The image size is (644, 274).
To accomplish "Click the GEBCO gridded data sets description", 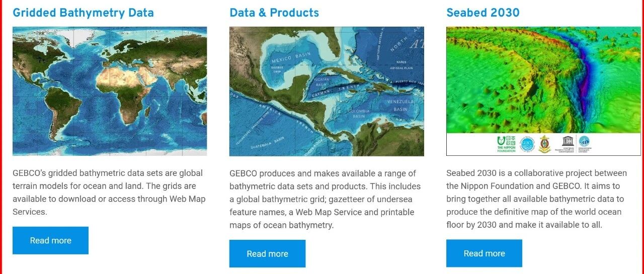I will (x=109, y=192).
